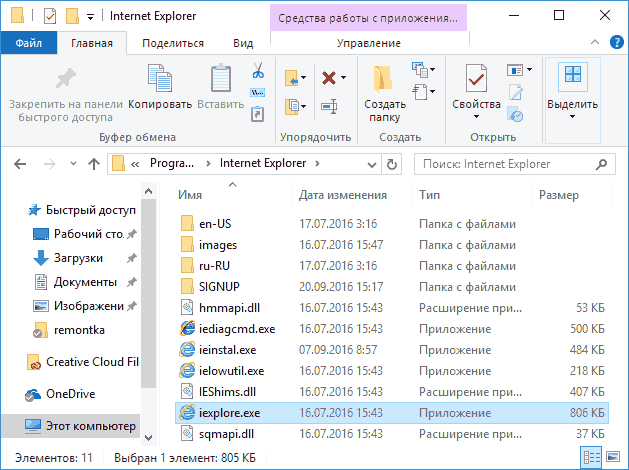Switch to the Главная tab

[x=92, y=43]
